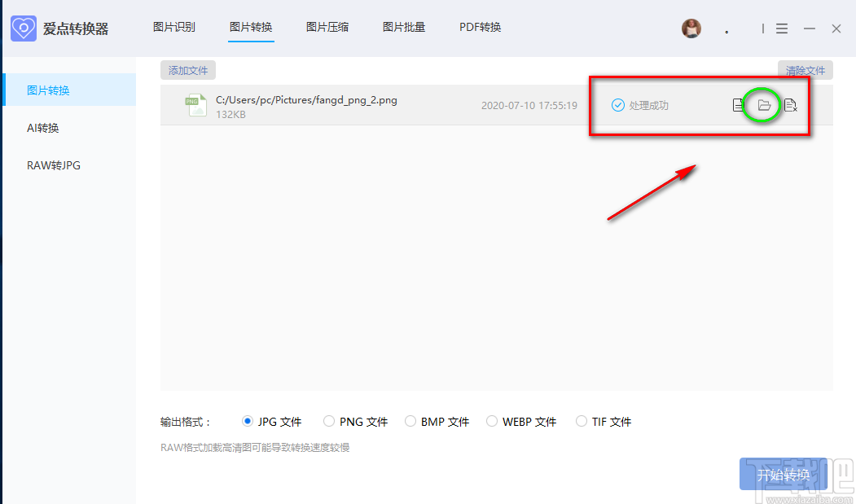Open the converted file's output folder
Screen dimensions: 856x504
(762, 104)
